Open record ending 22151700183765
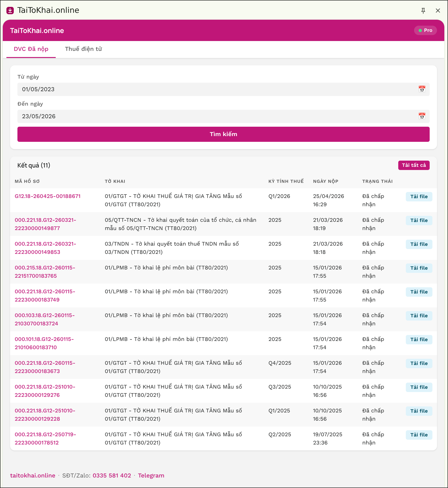Image resolution: width=448 pixels, height=488 pixels. point(45,272)
